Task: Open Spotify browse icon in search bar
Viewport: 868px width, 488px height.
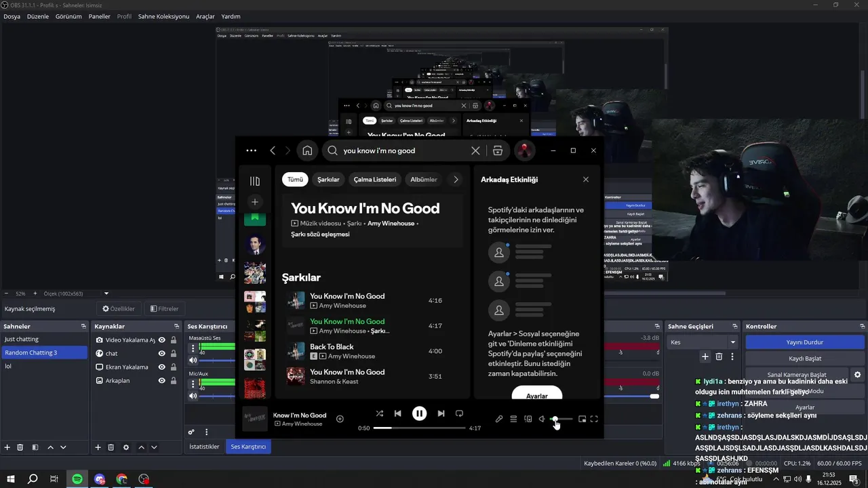Action: coord(498,150)
